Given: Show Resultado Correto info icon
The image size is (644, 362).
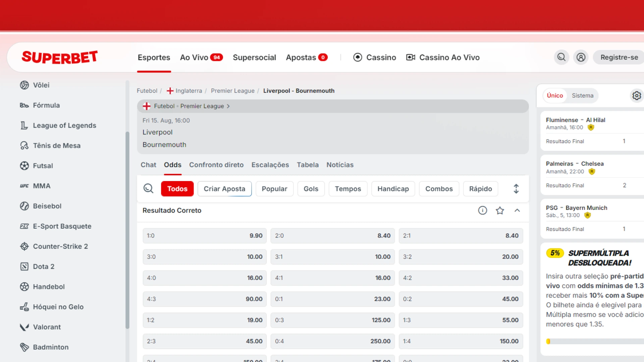Looking at the screenshot, I should click(482, 210).
